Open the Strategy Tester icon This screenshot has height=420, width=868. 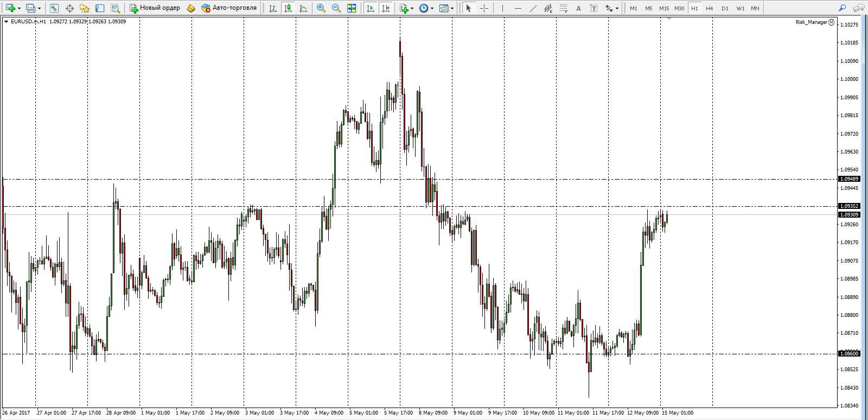tap(115, 8)
